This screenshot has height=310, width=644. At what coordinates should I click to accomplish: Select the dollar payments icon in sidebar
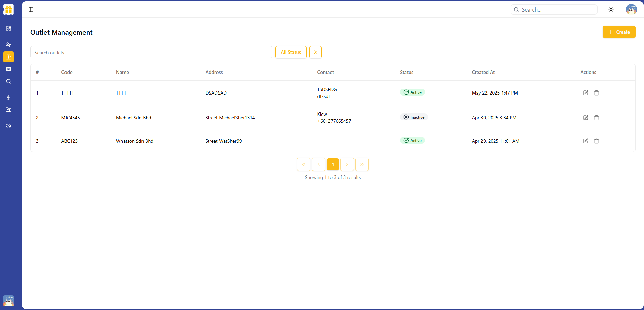(x=8, y=98)
